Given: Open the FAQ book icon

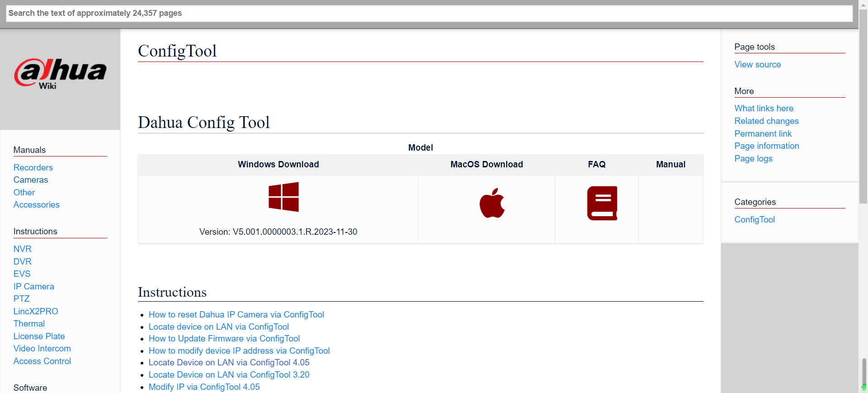Looking at the screenshot, I should point(602,203).
